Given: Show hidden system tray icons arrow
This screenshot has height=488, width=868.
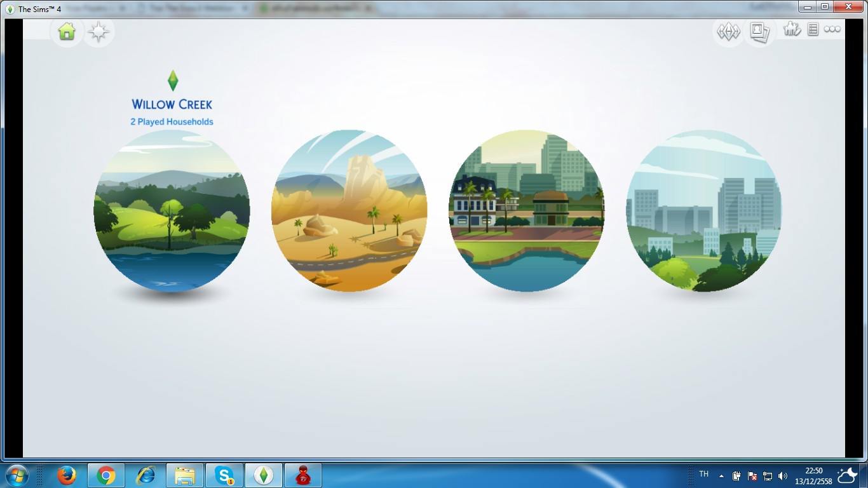Looking at the screenshot, I should click(721, 475).
